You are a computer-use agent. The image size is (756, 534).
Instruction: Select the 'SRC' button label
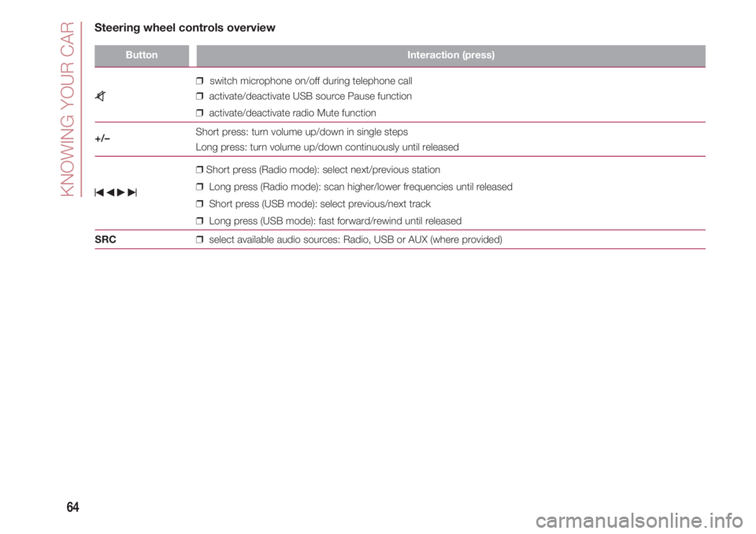point(105,239)
